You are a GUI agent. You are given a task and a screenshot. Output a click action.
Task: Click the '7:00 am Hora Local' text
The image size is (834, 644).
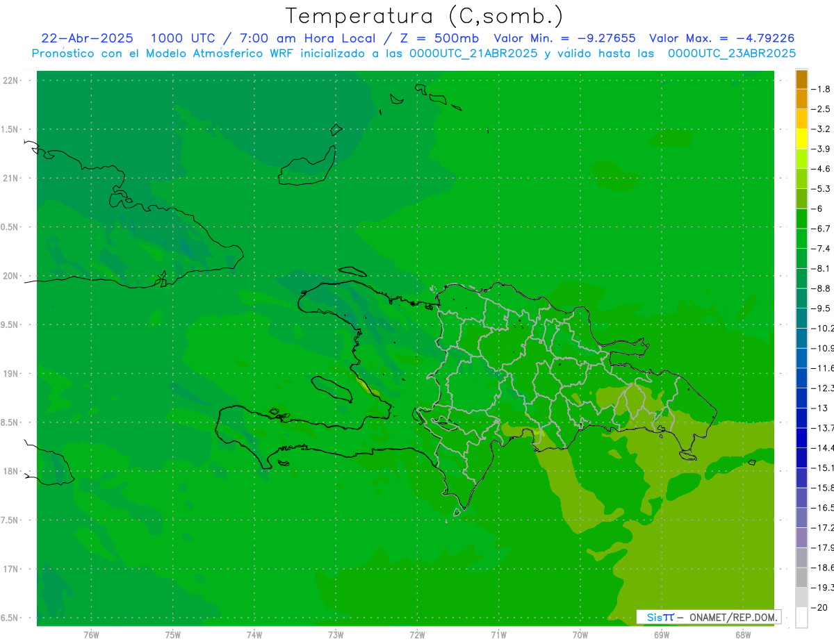point(308,38)
